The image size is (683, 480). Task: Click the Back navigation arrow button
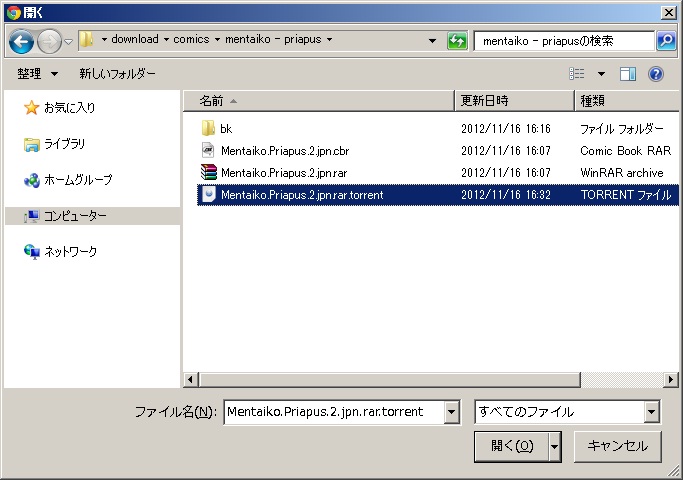pos(22,41)
